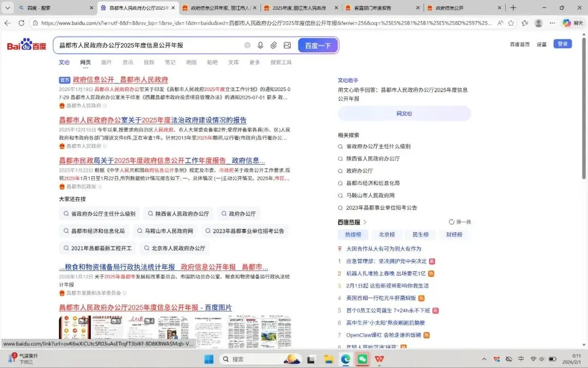Start voice search with microphone icon
This screenshot has width=588, height=368.
[x=260, y=45]
